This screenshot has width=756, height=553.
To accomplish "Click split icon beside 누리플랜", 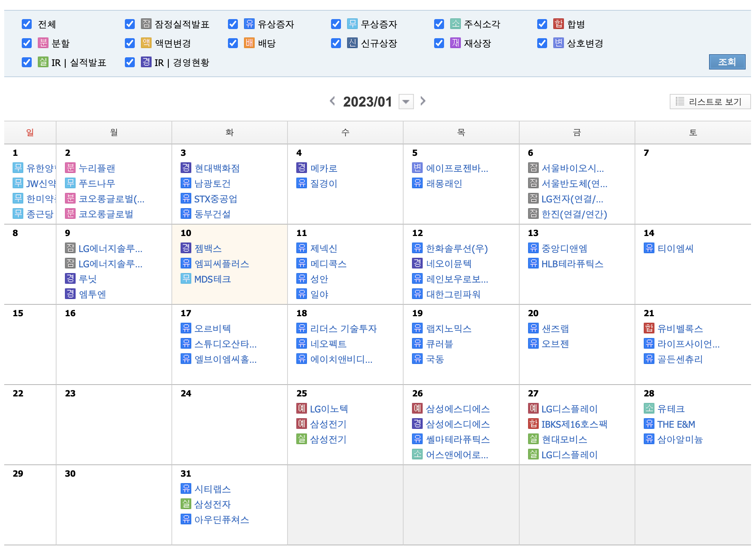I will click(x=70, y=168).
